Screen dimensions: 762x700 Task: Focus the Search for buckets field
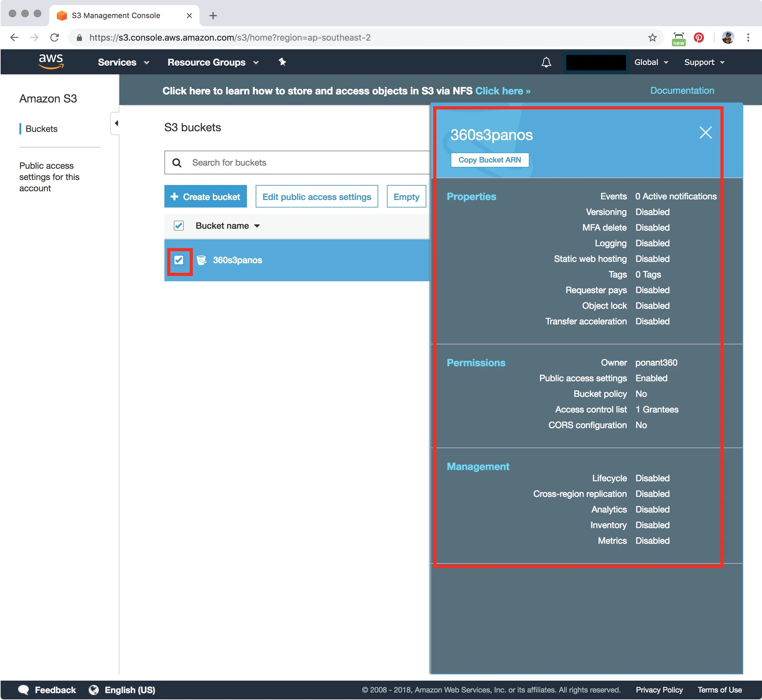297,162
